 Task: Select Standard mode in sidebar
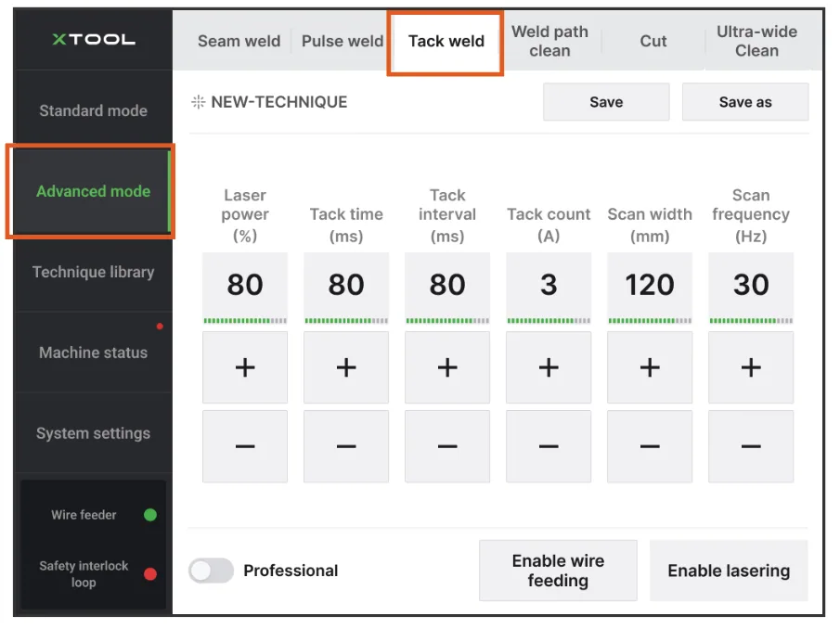pyautogui.click(x=93, y=110)
